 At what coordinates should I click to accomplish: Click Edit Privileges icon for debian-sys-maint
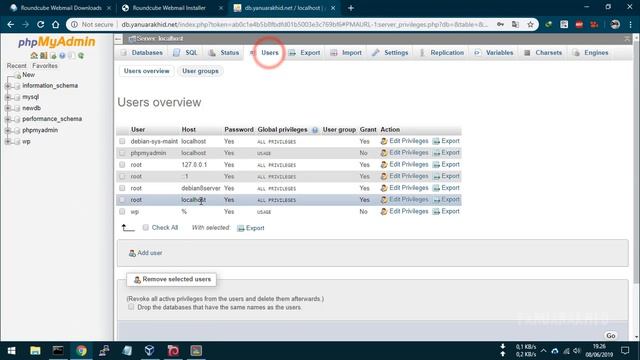coord(384,141)
